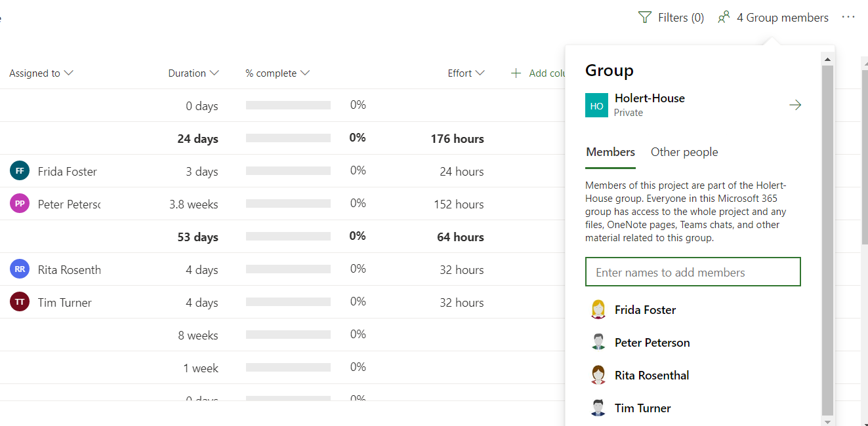This screenshot has height=426, width=868.
Task: Click the Group members people icon
Action: pos(724,18)
